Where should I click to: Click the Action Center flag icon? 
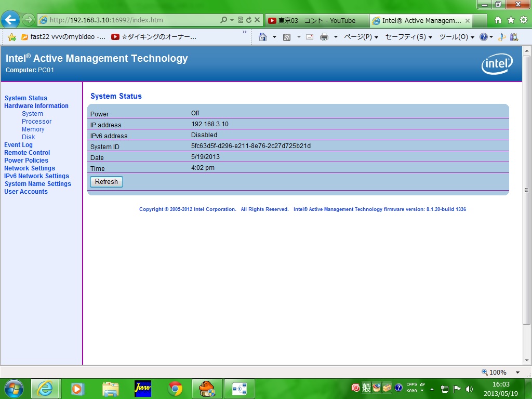457,389
